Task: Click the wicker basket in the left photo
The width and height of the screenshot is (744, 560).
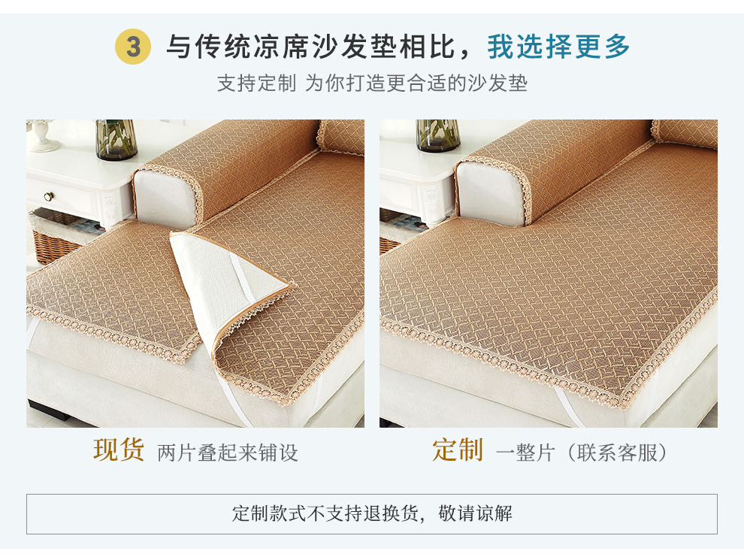Action: point(55,238)
